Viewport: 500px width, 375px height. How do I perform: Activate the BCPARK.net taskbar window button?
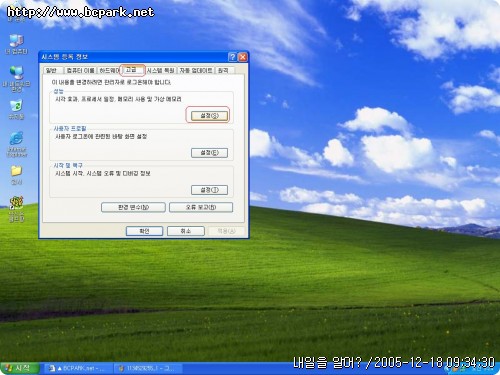pos(77,368)
